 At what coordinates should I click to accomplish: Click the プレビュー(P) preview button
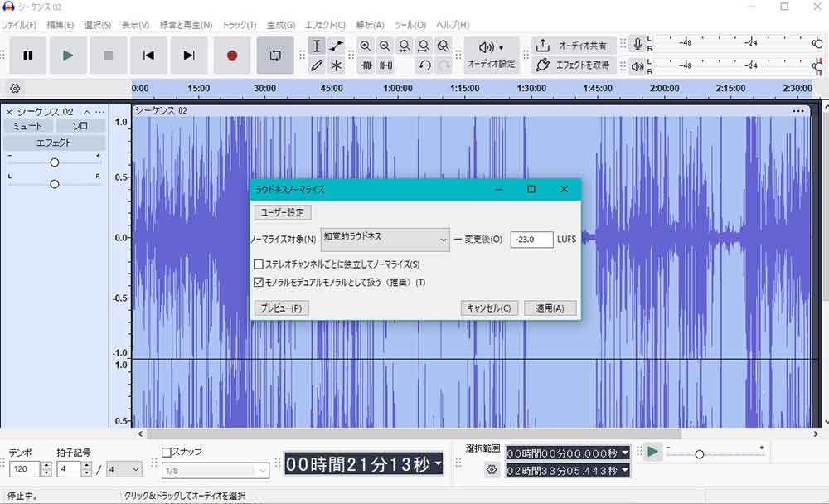281,308
